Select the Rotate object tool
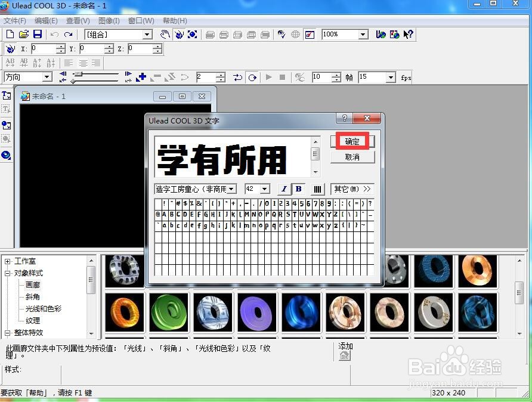532x402 pixels. click(179, 34)
